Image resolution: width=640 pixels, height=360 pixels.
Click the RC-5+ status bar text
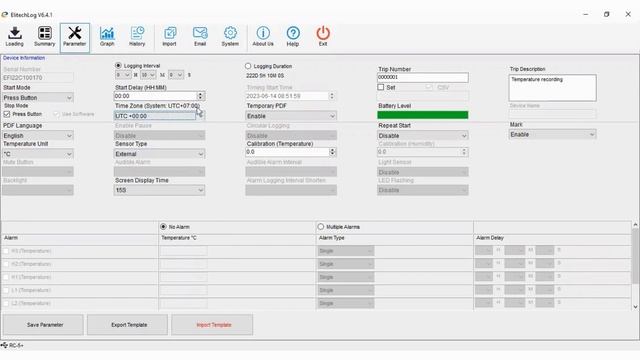pos(16,345)
